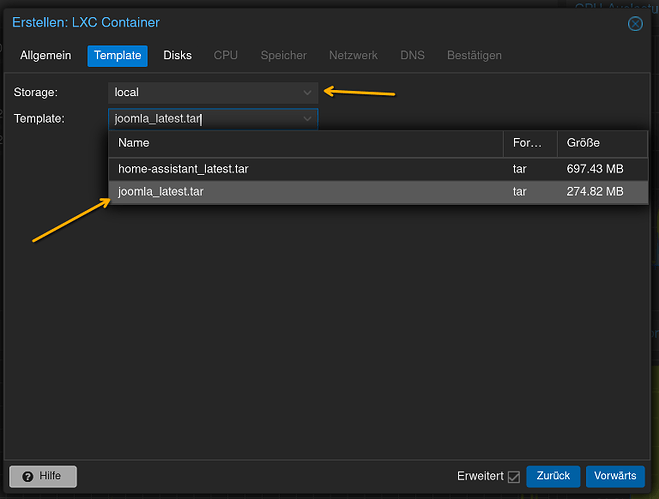Sort by the Format column header
659x499 pixels.
(x=530, y=143)
